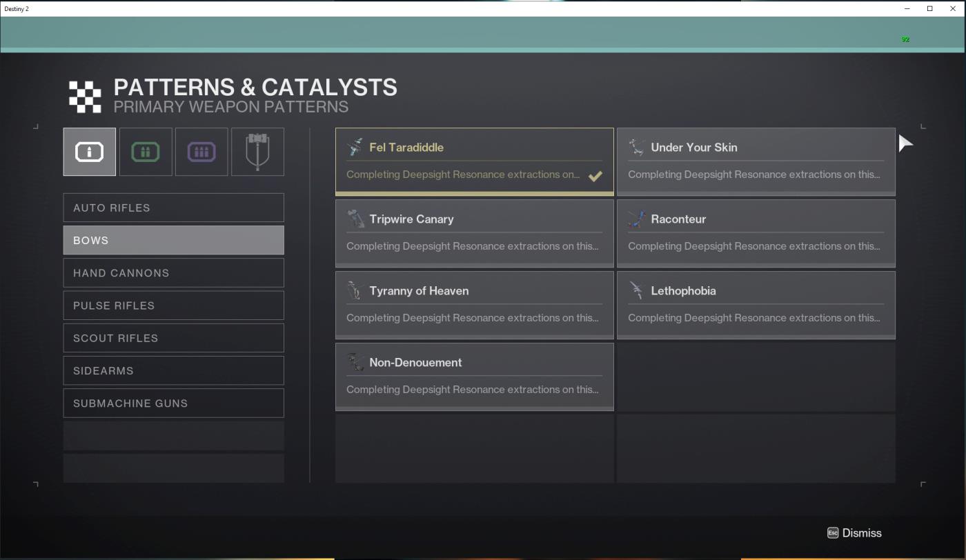Minimize the Destiny 2 window
966x560 pixels.
(x=907, y=8)
